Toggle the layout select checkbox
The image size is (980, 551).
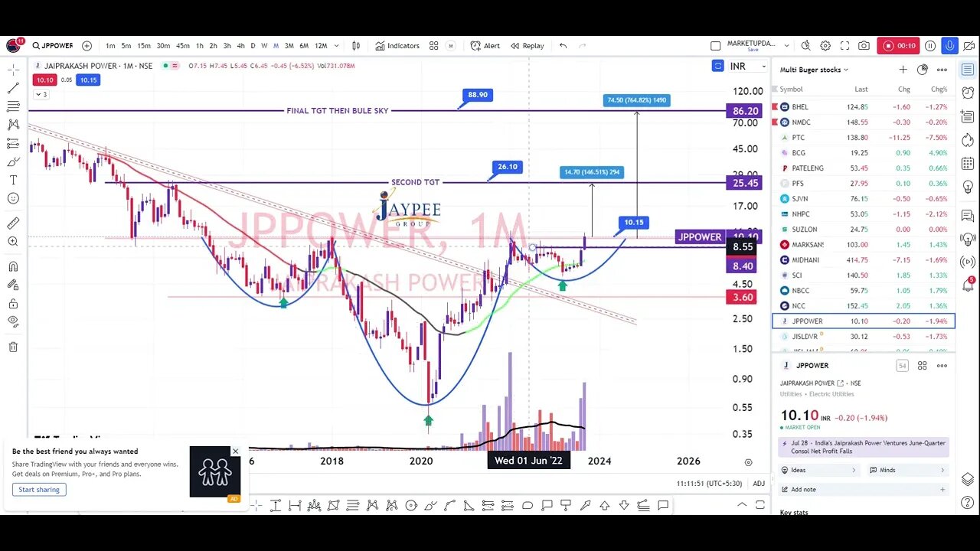coord(716,46)
